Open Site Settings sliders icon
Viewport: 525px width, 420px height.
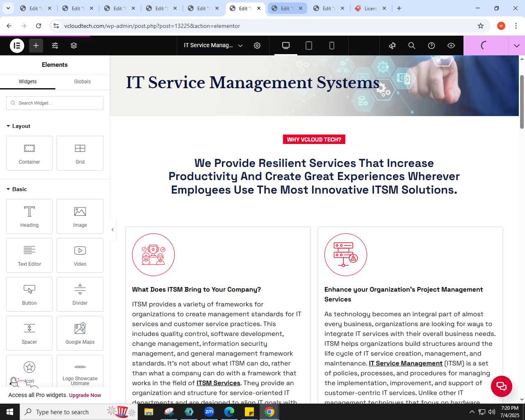tap(55, 46)
